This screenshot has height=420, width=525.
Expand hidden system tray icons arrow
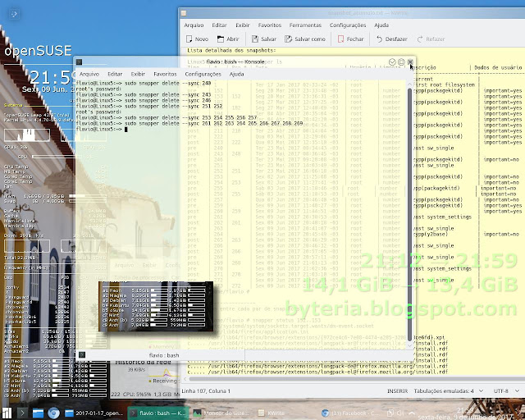click(411, 413)
